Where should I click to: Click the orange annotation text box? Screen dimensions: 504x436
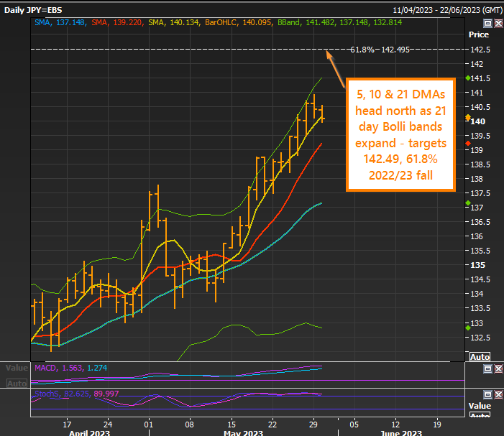click(x=400, y=135)
